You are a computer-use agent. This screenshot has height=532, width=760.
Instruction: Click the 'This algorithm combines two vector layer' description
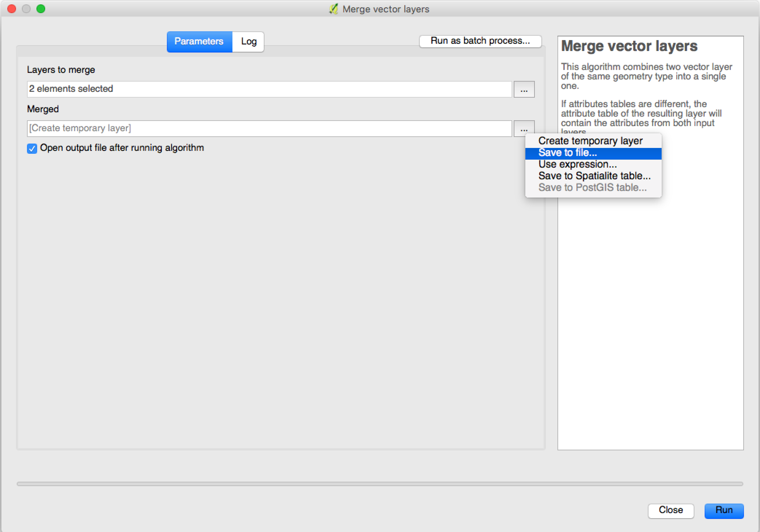tap(646, 77)
